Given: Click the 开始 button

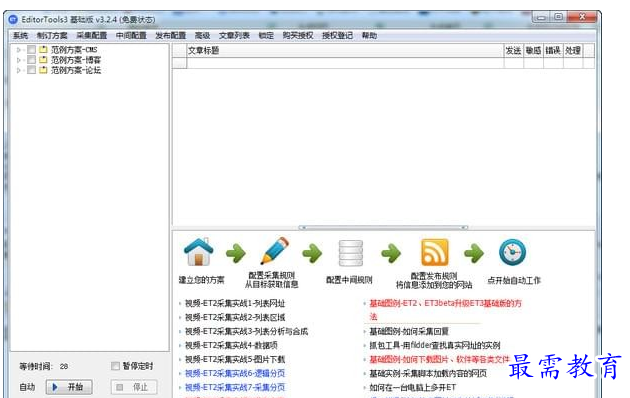Looking at the screenshot, I should (69, 387).
